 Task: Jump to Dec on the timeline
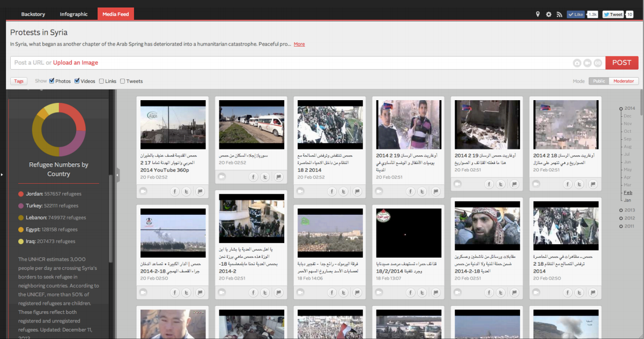coord(627,116)
